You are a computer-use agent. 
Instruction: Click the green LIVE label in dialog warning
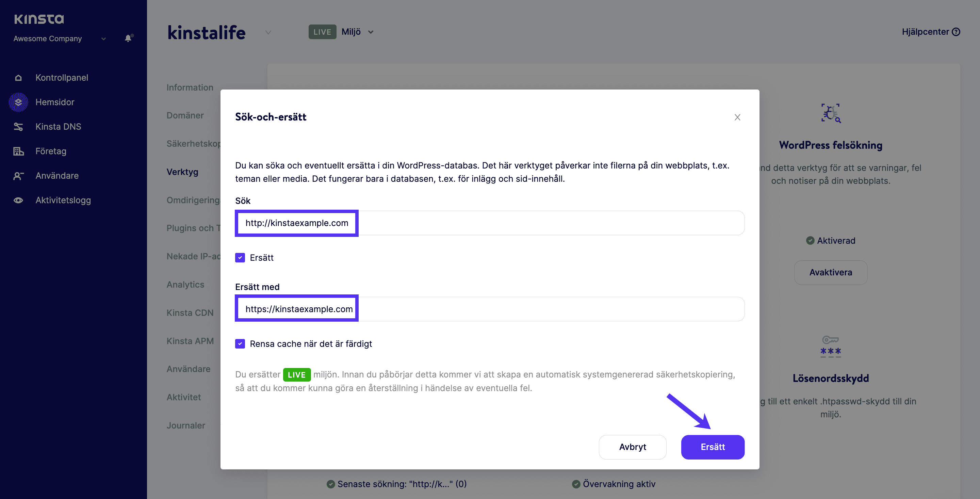coord(297,375)
